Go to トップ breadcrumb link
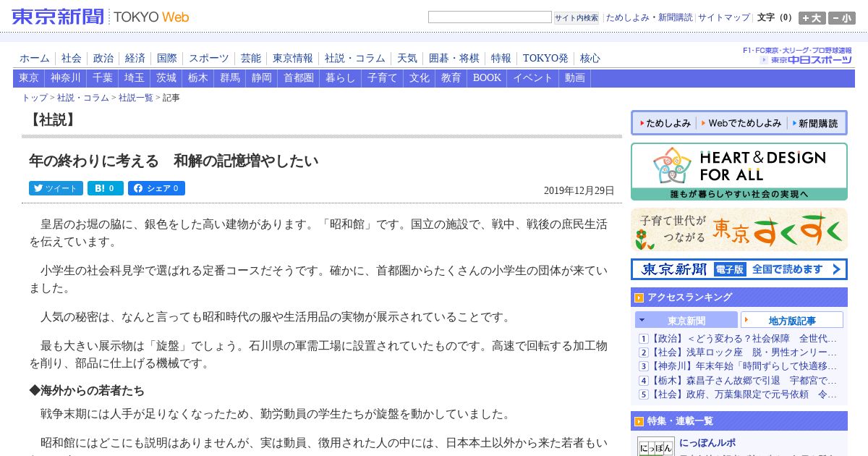The image size is (868, 456). pyautogui.click(x=35, y=98)
